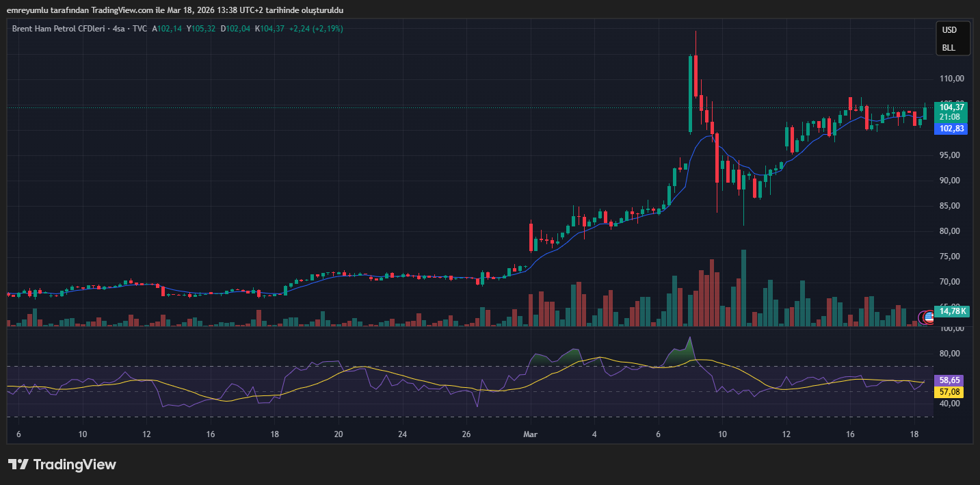Click the volume value badge 14,78K
Screen dimensions: 980x485
(x=953, y=311)
